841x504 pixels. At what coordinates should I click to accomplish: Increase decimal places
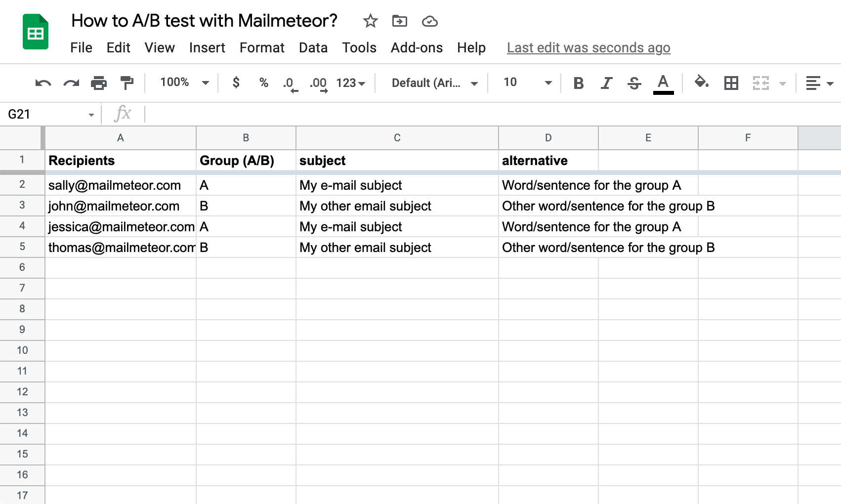(x=319, y=84)
